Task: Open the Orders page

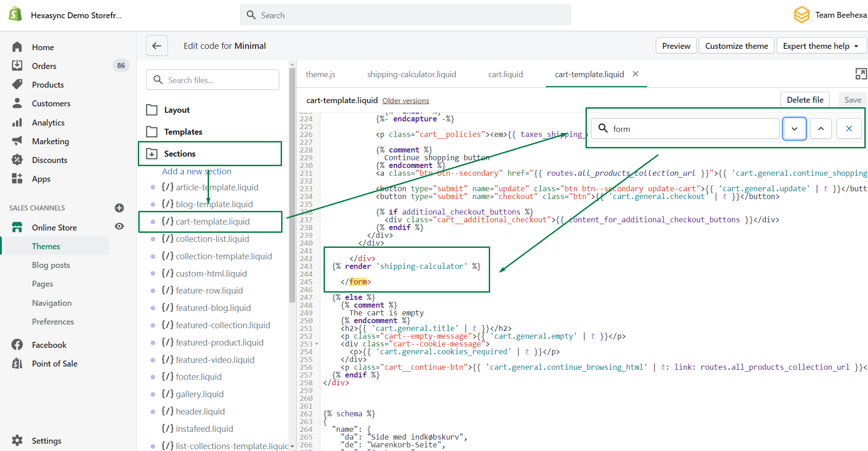Action: 44,66
